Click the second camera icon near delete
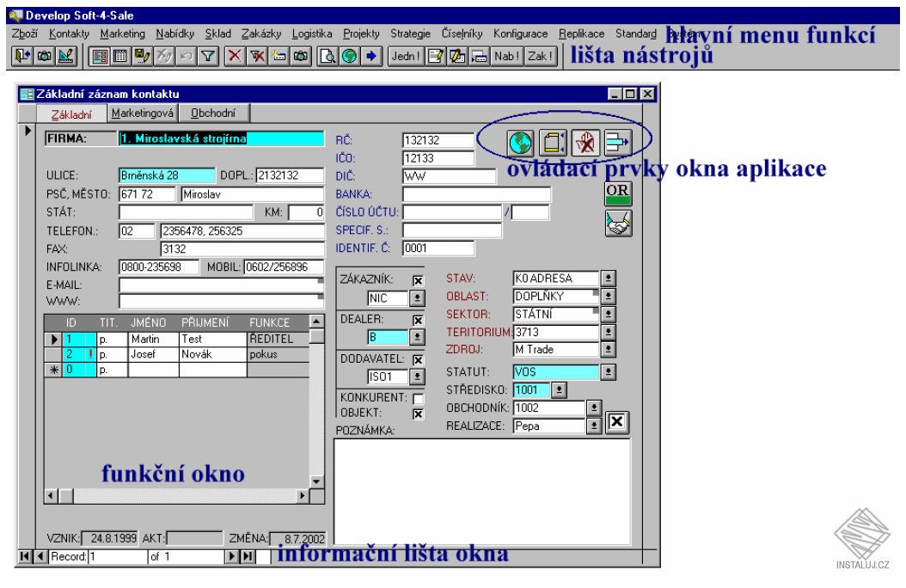Image resolution: width=906 pixels, height=588 pixels. tap(301, 56)
